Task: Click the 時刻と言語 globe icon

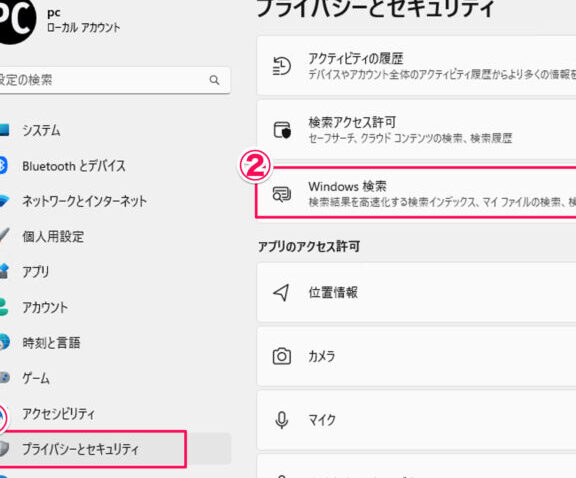Action: pyautogui.click(x=4, y=342)
